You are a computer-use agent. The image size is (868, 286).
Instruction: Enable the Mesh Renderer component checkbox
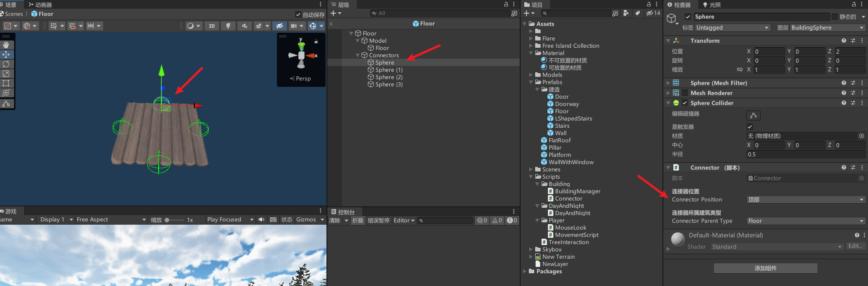685,93
